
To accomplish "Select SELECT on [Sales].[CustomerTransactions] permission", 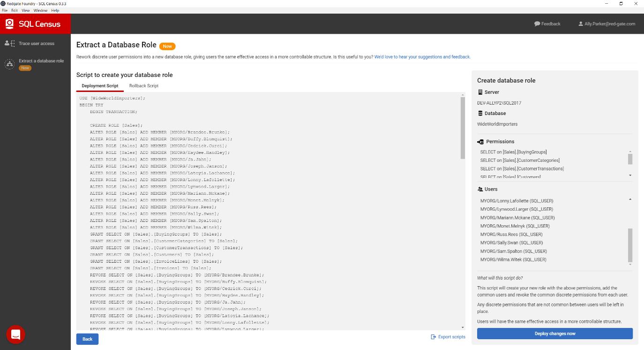I will 522,169.
